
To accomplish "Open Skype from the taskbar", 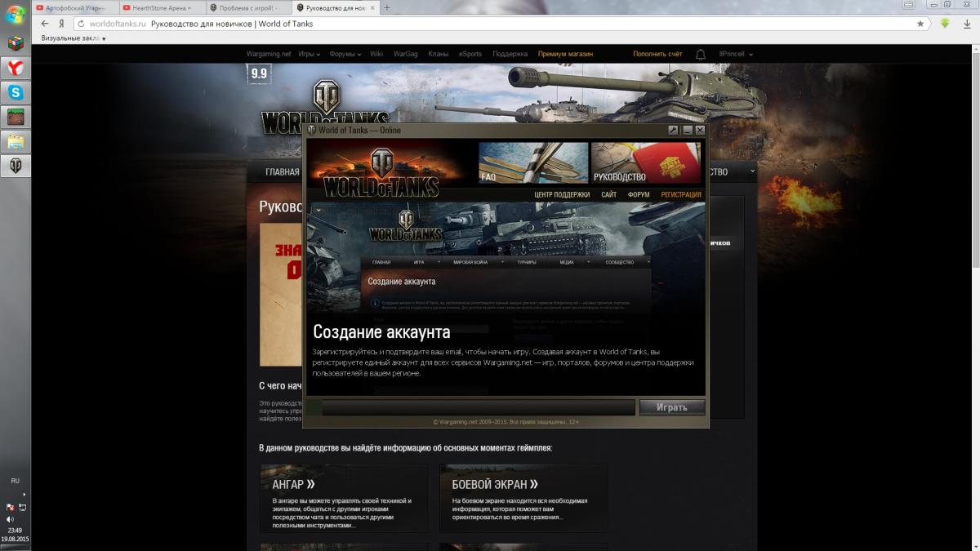I will [16, 92].
